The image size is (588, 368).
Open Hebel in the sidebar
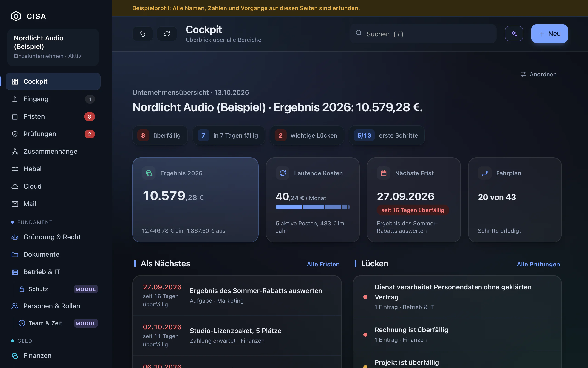53,169
